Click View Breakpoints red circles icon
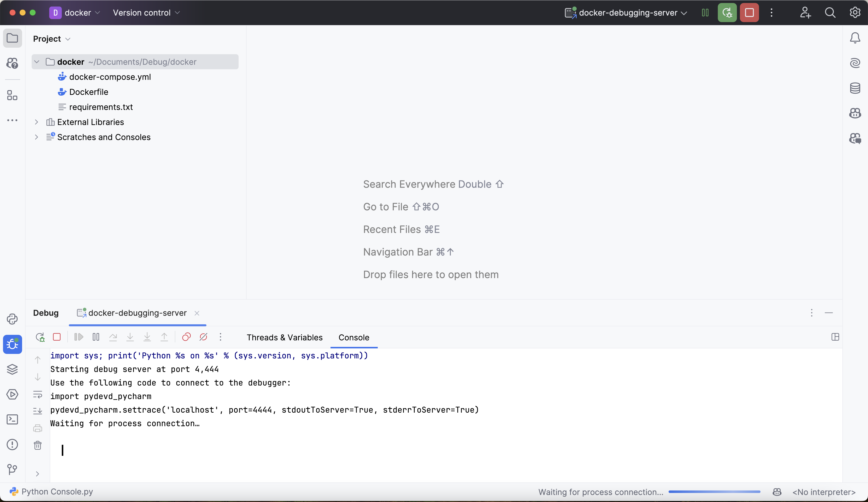This screenshot has width=868, height=502. pyautogui.click(x=186, y=337)
